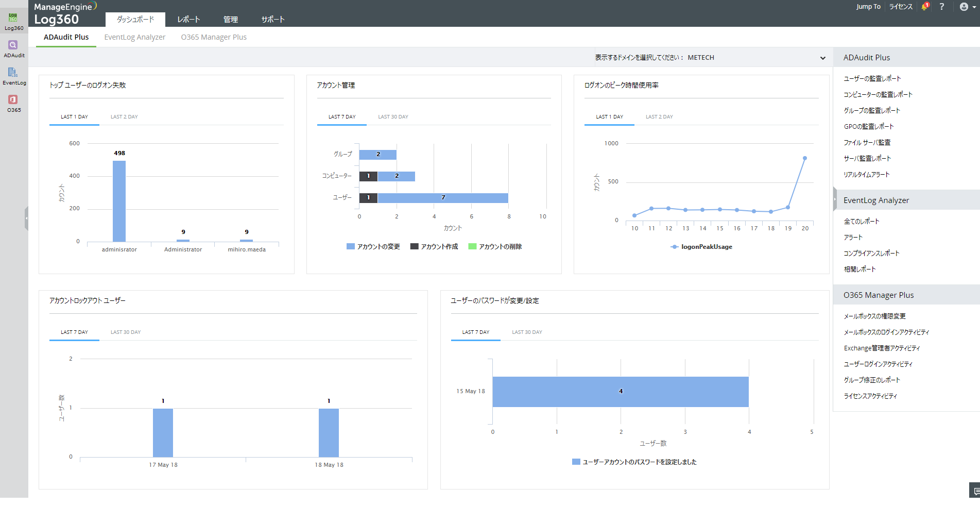Open the chat icon at bottom right
This screenshot has width=980, height=506.
976,491
